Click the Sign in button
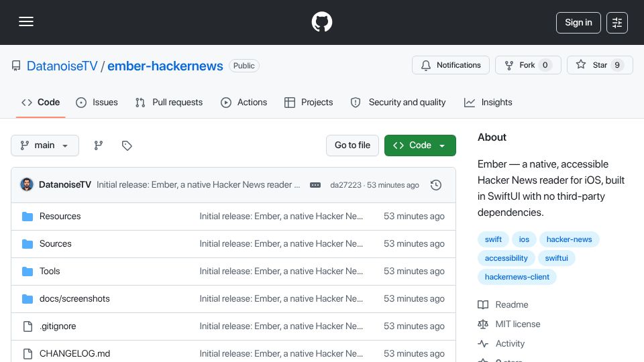This screenshot has width=644, height=362. 578,23
